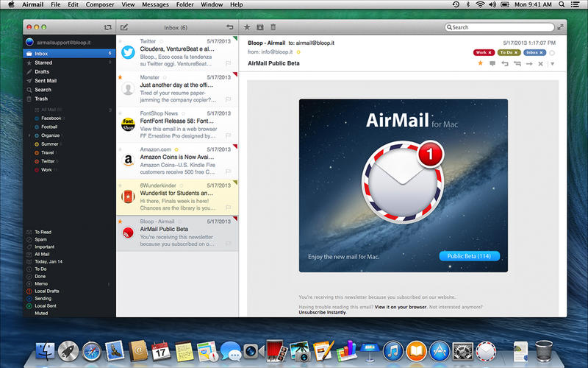
Task: Open the Messages menu in menu bar
Action: 154,4
